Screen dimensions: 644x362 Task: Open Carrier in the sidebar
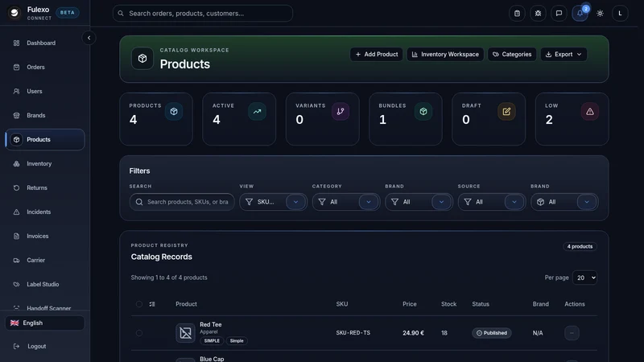pos(45,260)
